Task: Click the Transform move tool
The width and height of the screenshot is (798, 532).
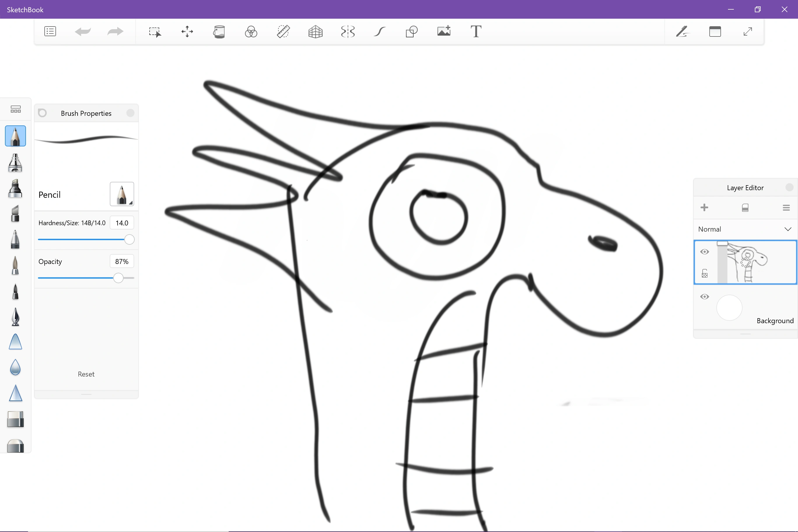Action: point(187,32)
